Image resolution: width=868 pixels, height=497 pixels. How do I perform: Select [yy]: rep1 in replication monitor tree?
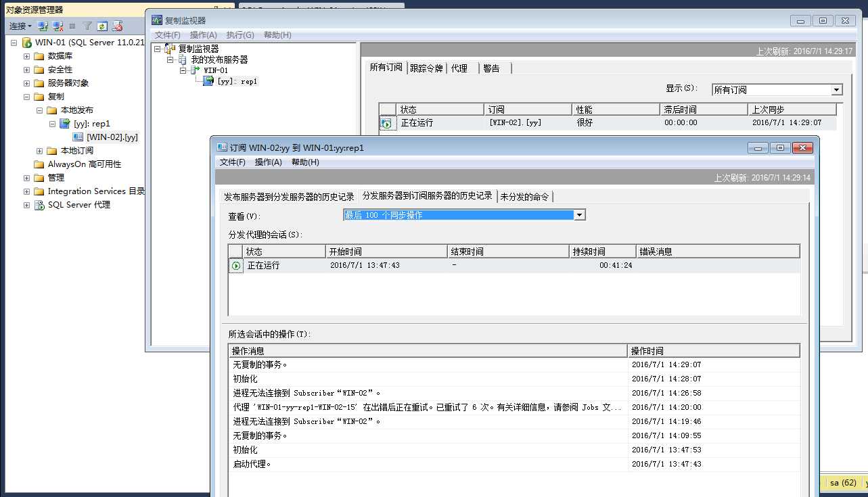pyautogui.click(x=237, y=81)
